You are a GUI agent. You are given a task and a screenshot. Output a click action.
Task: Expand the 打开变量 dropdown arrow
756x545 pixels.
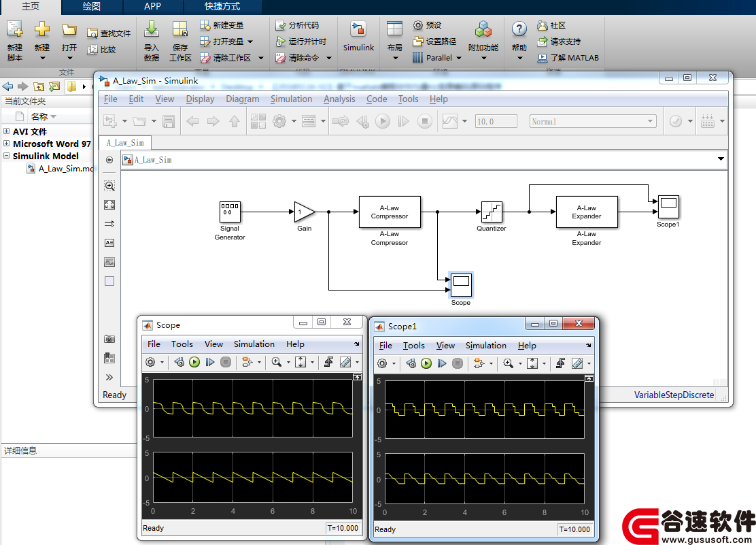(250, 42)
